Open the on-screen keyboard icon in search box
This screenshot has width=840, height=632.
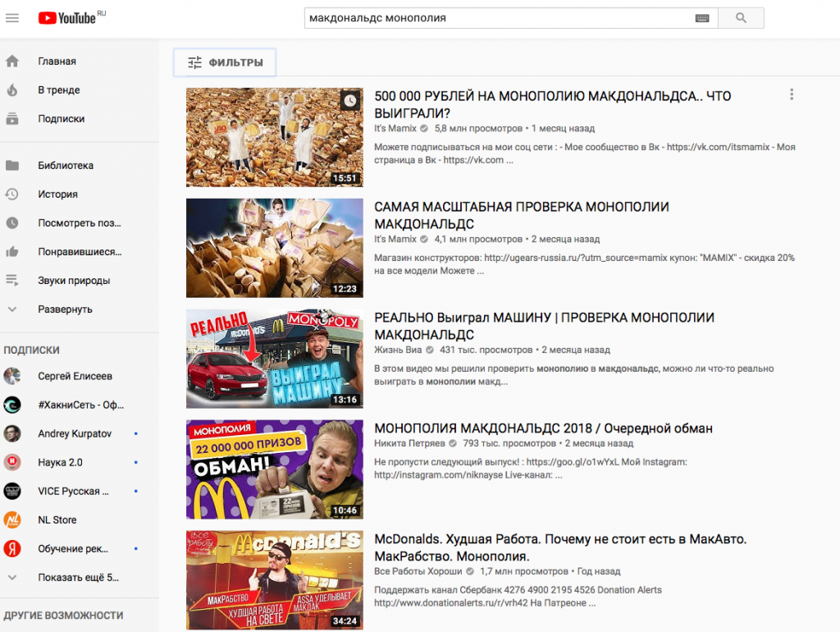702,18
